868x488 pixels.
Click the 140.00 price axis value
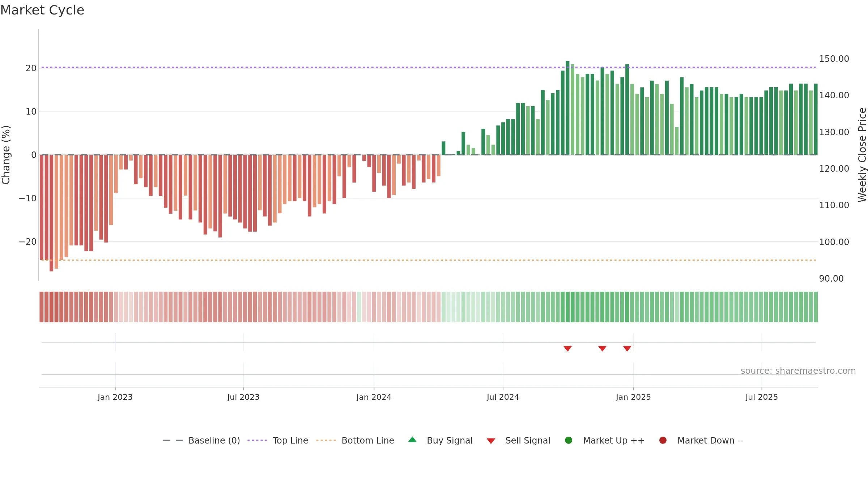[x=834, y=95]
